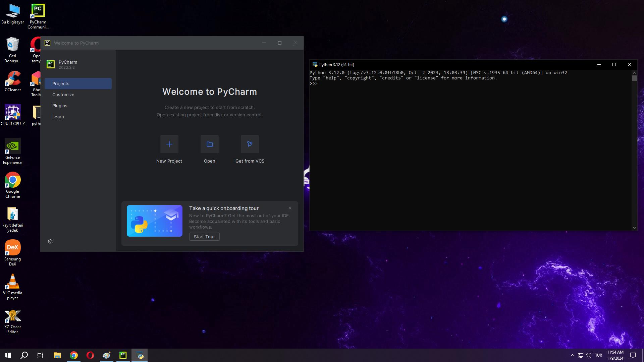
Task: Open File Explorer from taskbar
Action: tap(57, 355)
